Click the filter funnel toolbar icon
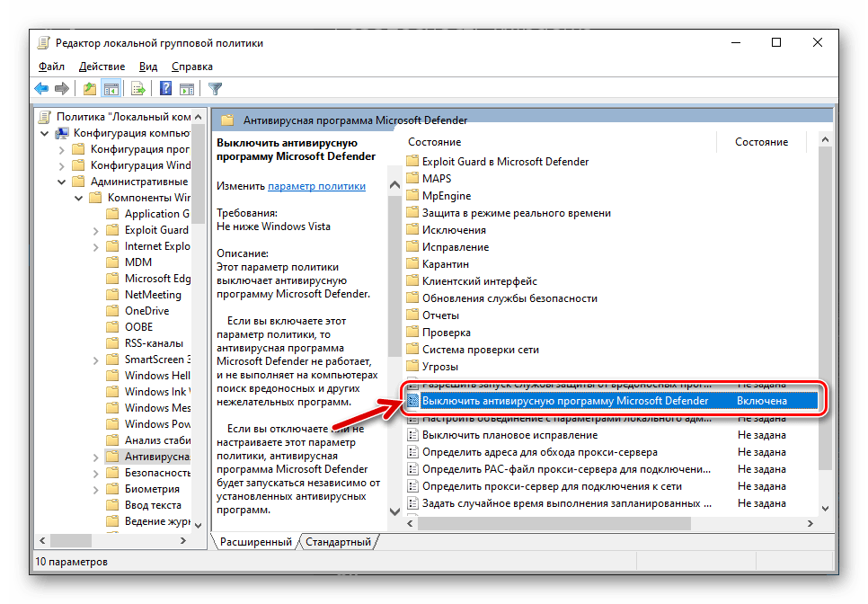 pos(215,89)
